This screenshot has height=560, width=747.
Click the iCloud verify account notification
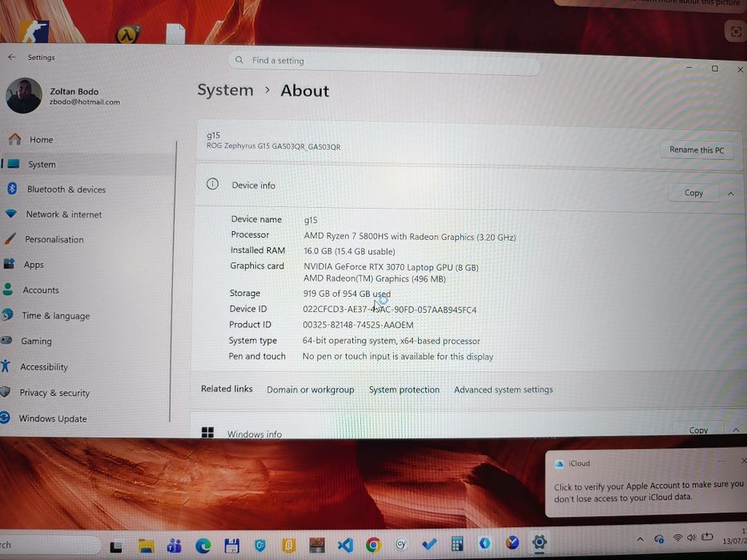point(646,483)
